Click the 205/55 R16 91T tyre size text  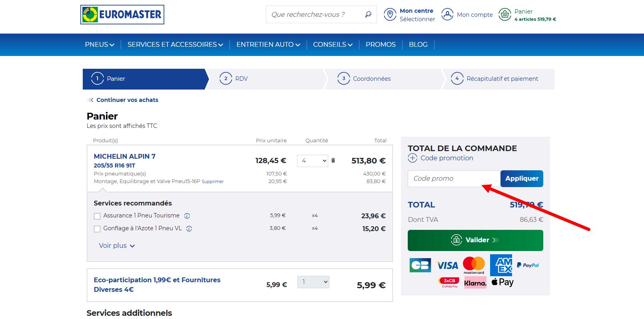pos(114,165)
